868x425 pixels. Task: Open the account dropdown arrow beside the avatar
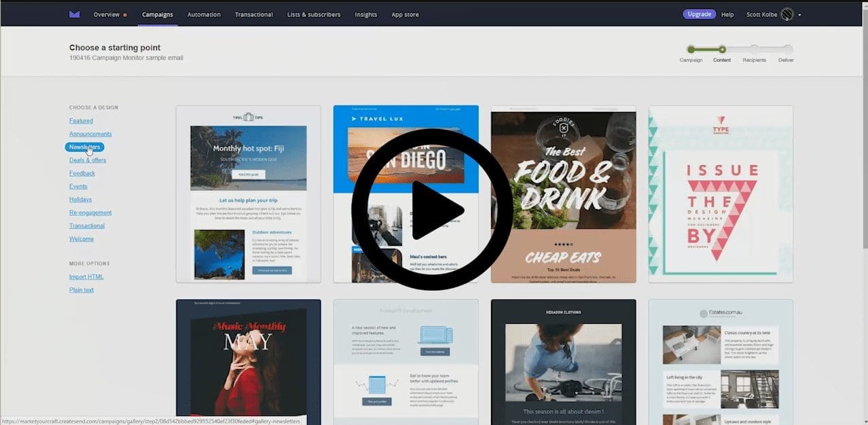[799, 14]
